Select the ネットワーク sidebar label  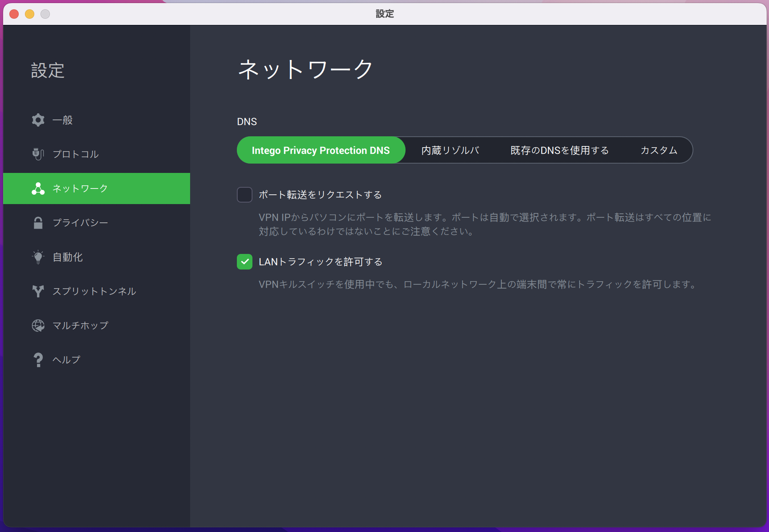click(80, 188)
